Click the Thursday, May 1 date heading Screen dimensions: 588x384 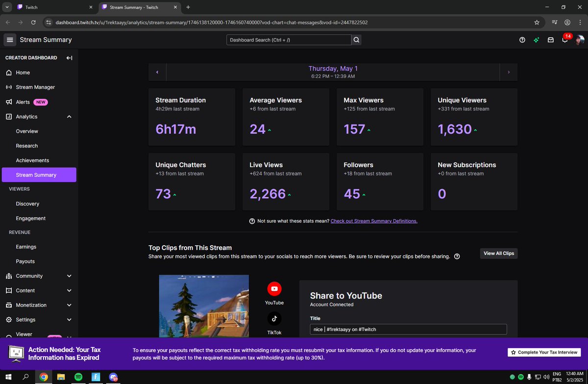coord(333,69)
